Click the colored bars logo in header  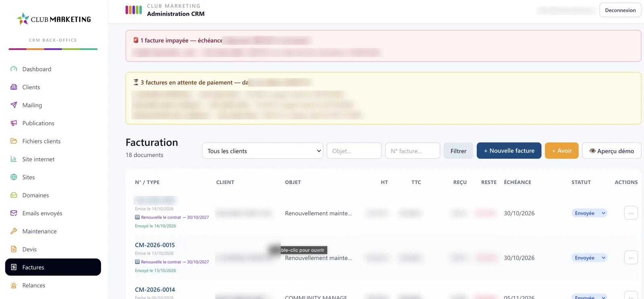click(134, 10)
